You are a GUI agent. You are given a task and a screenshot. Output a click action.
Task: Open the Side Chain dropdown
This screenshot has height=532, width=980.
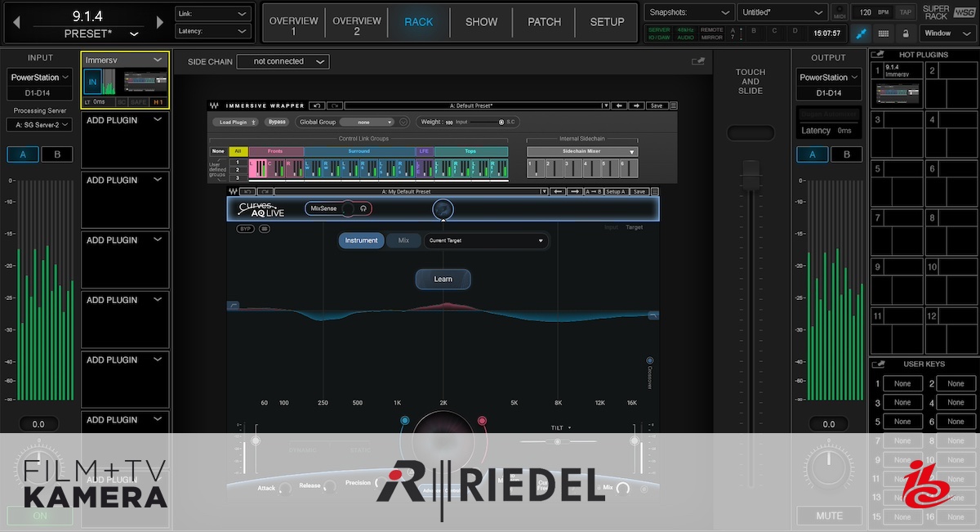283,62
